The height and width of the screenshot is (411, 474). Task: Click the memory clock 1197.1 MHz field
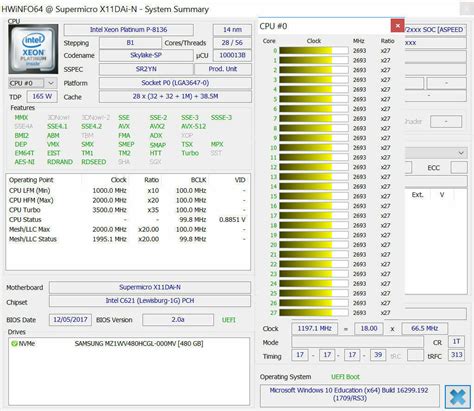click(314, 328)
